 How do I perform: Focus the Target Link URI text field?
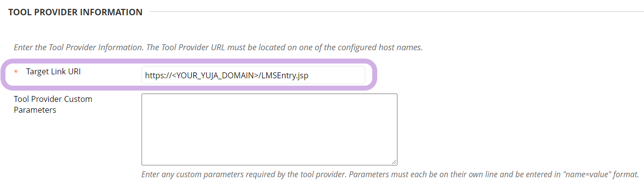(x=253, y=75)
